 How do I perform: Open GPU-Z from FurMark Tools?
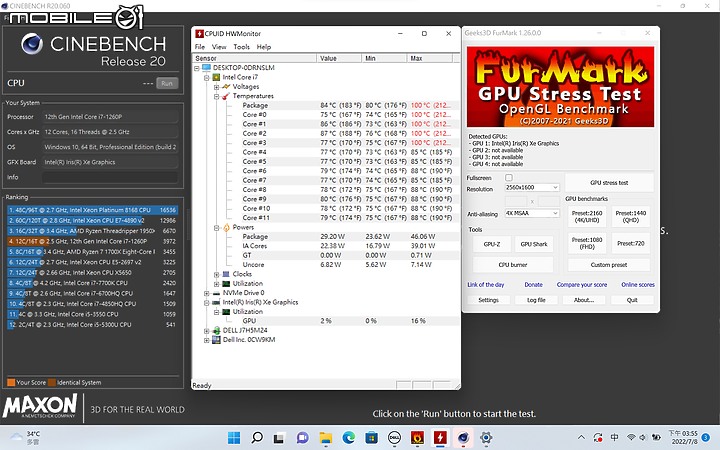tap(492, 244)
